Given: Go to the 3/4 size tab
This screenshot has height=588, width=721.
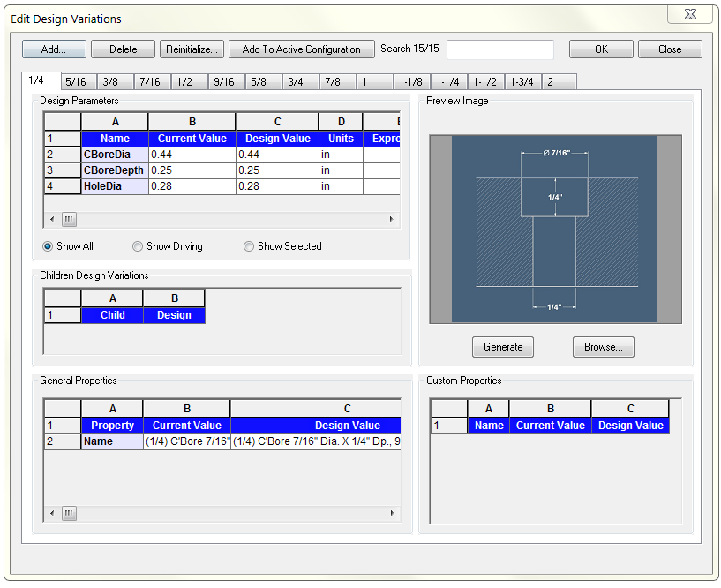Looking at the screenshot, I should tap(295, 82).
